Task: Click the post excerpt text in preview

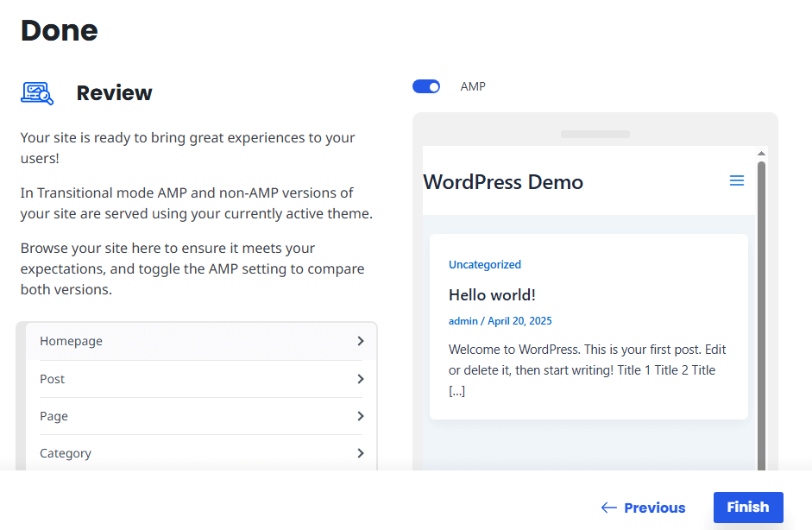Action: pyautogui.click(x=588, y=370)
